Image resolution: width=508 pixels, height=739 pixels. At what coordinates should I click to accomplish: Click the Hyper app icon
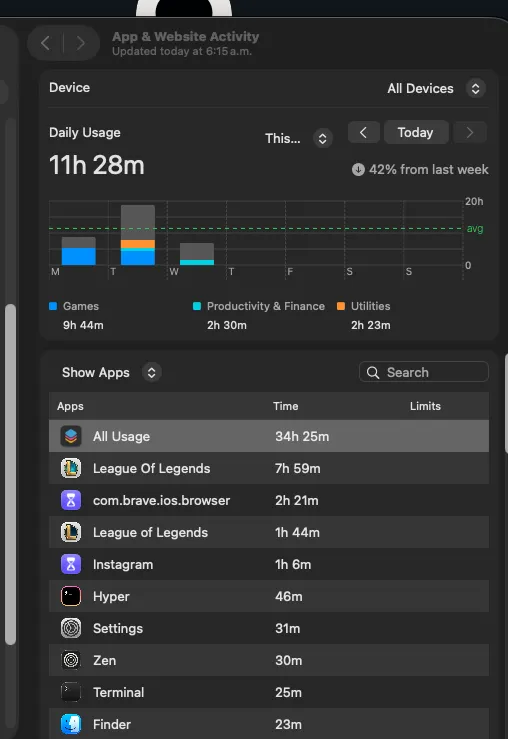(x=71, y=597)
